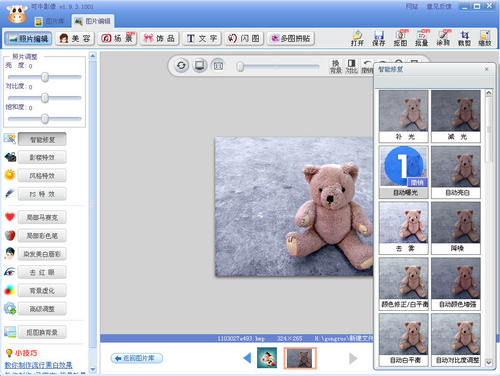500x376 pixels.
Task: Click the 亮度 brightness slider handle
Action: (x=45, y=77)
